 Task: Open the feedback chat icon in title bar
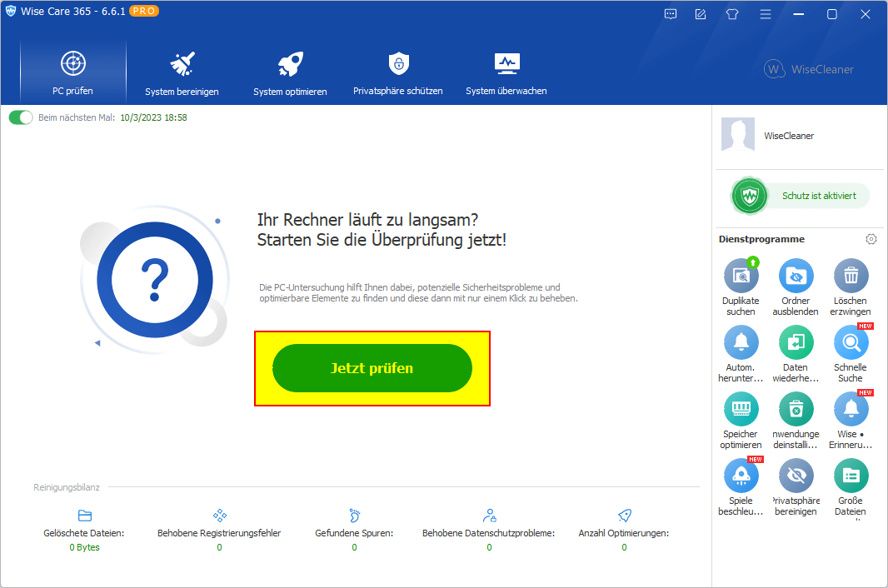[671, 14]
